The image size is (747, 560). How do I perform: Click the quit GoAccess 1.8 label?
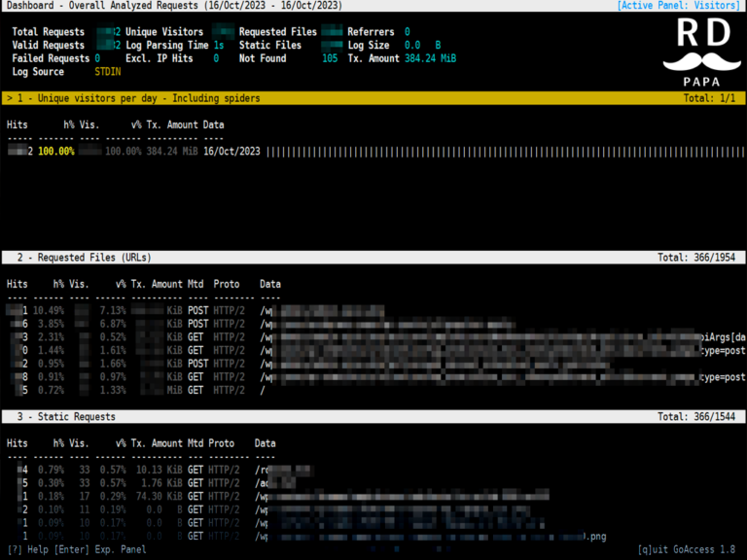click(688, 549)
